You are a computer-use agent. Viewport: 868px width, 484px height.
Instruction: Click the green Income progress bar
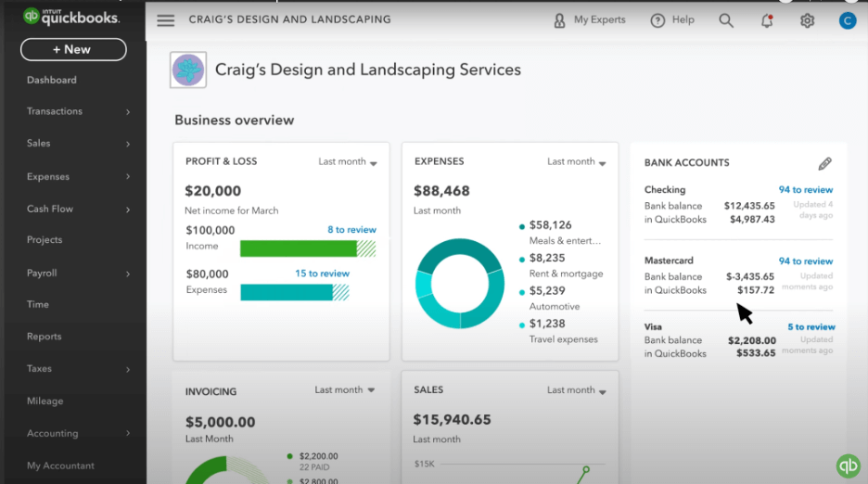click(x=308, y=248)
